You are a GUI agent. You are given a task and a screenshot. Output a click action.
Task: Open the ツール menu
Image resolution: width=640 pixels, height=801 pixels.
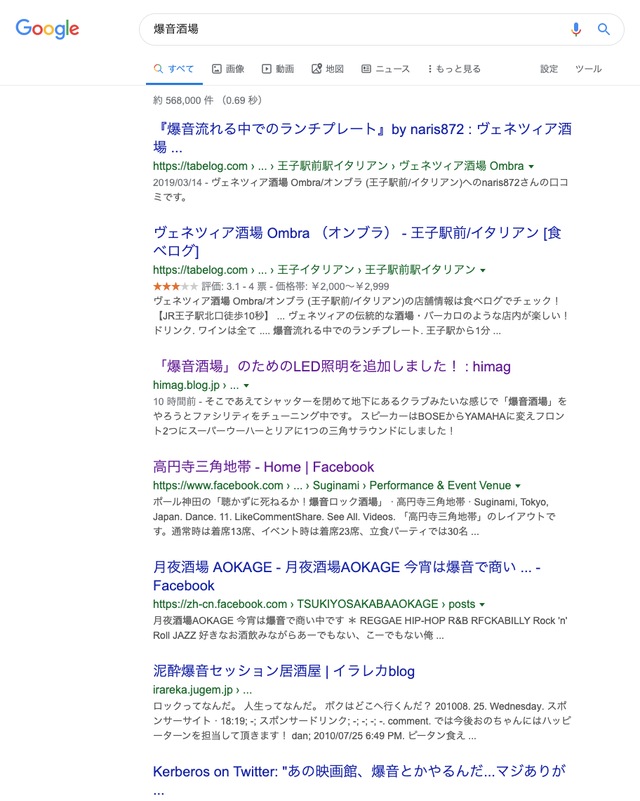pyautogui.click(x=588, y=69)
